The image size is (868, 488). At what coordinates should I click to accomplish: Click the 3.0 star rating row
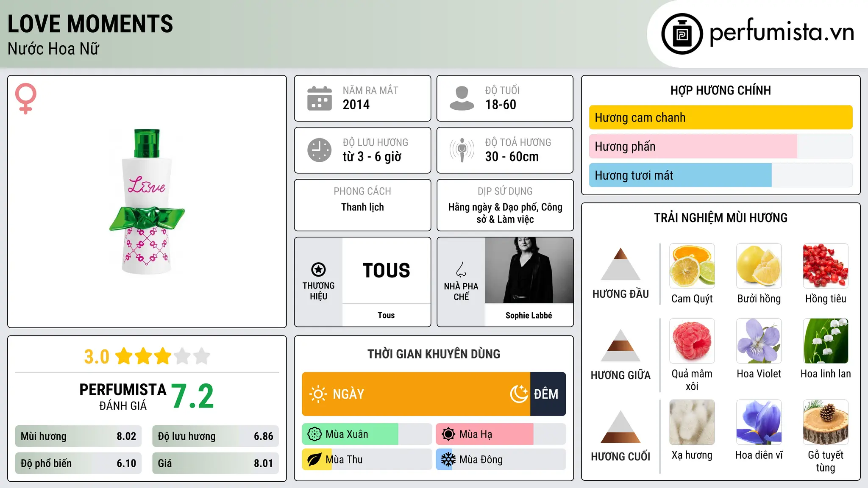coord(147,356)
